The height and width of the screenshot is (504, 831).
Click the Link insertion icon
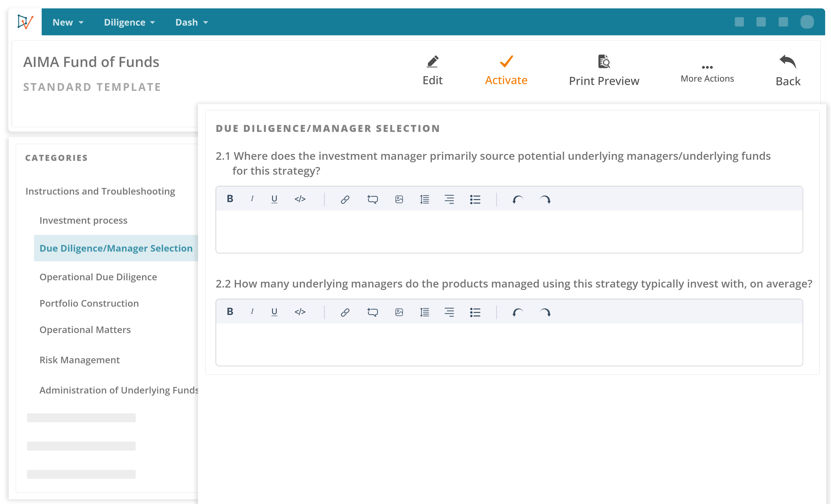pyautogui.click(x=345, y=199)
